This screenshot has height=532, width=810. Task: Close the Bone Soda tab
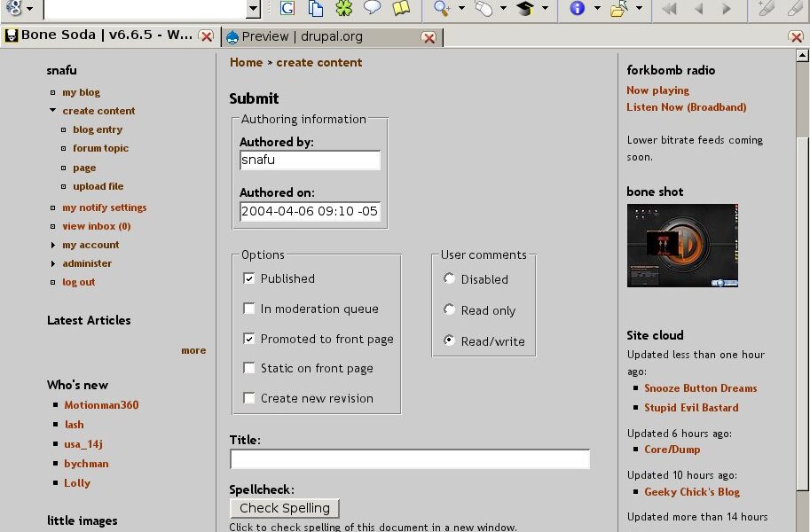(206, 36)
